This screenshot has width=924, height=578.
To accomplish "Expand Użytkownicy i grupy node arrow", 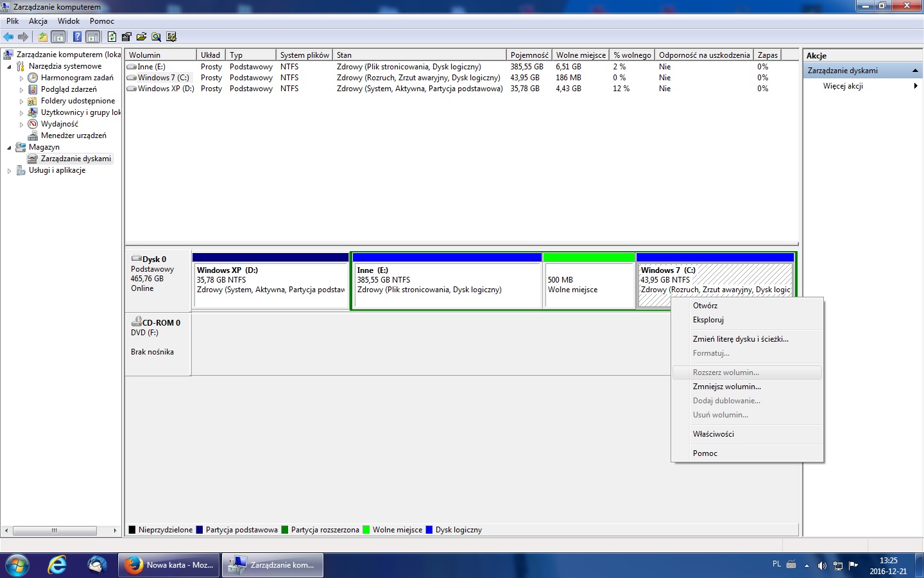I will [21, 112].
